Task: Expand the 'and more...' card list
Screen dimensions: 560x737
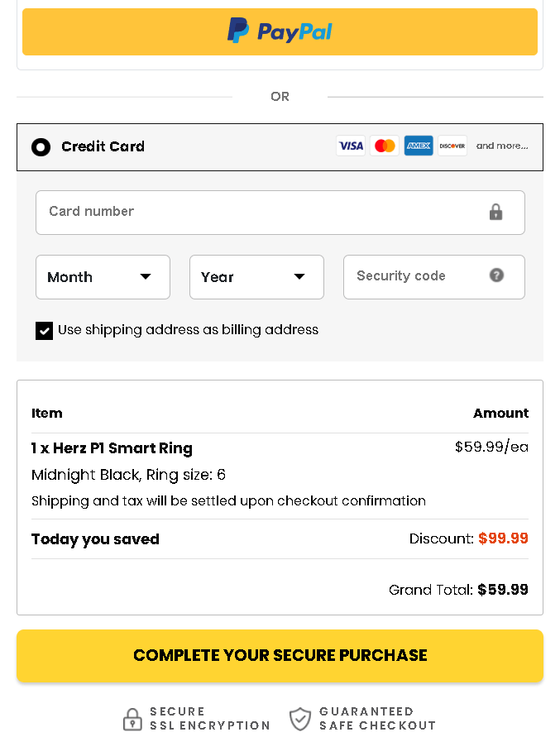Action: 502,146
